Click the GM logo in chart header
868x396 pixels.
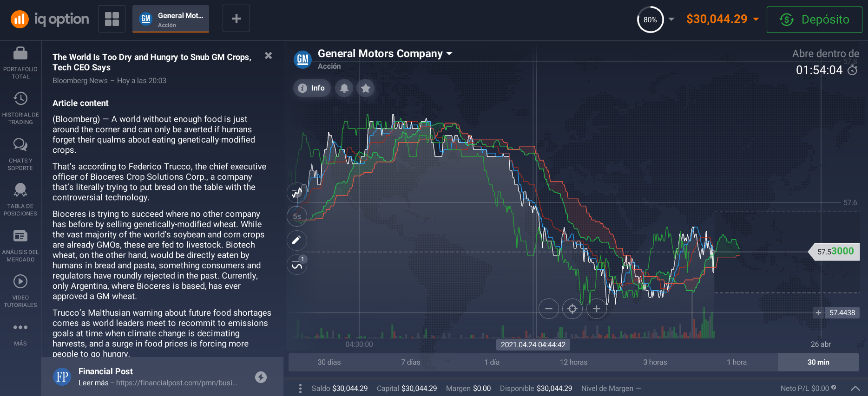tap(302, 59)
